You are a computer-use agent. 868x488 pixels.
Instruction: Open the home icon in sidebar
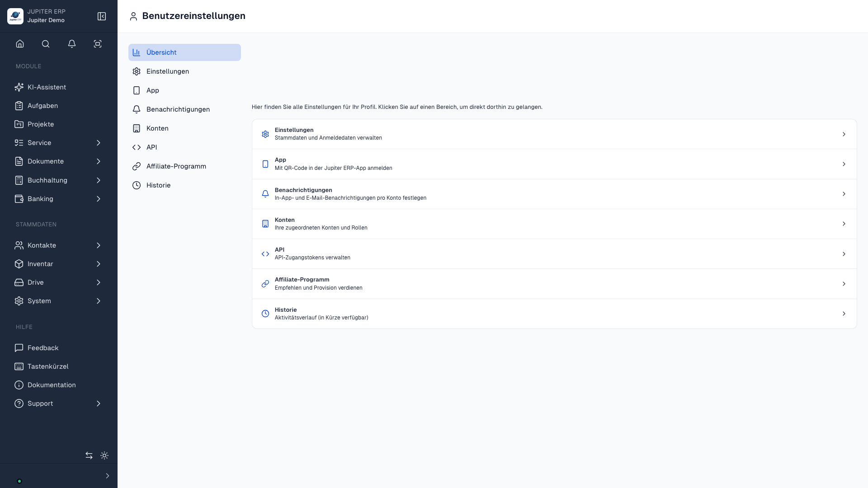20,44
